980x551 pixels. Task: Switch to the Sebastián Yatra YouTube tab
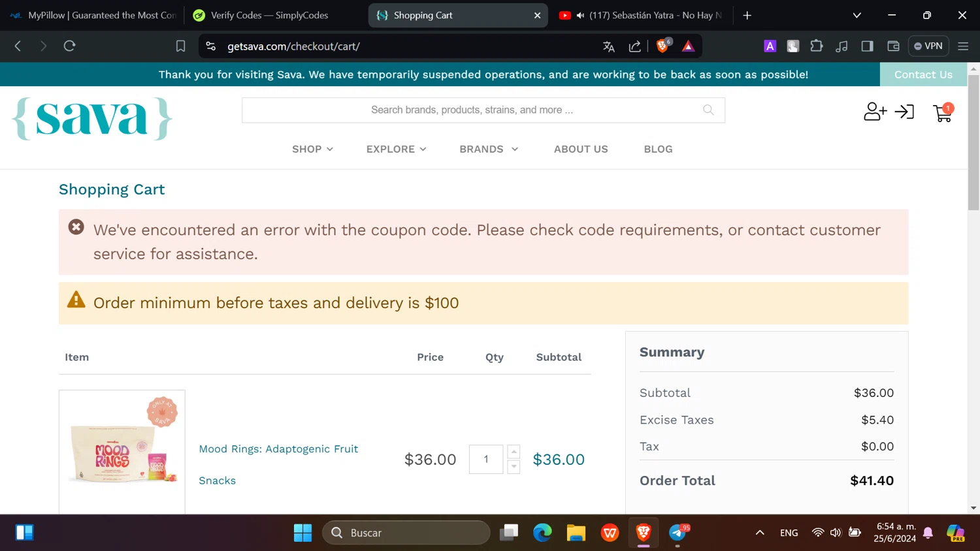[x=641, y=15]
